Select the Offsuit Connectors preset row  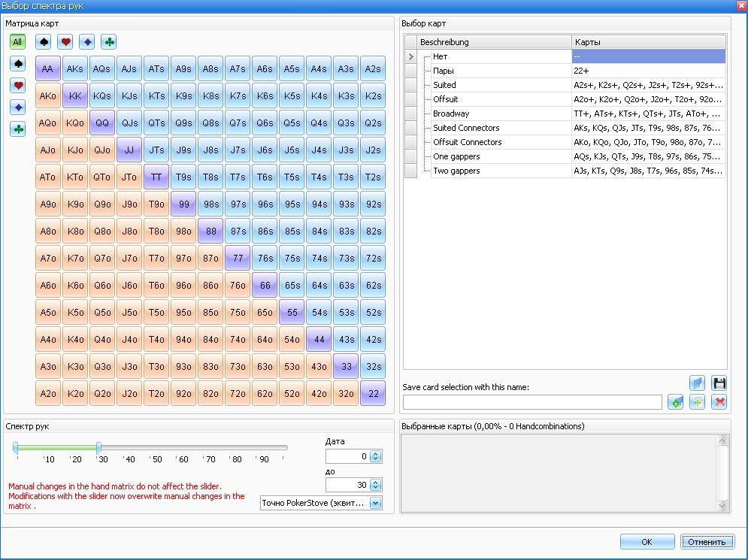(x=565, y=142)
